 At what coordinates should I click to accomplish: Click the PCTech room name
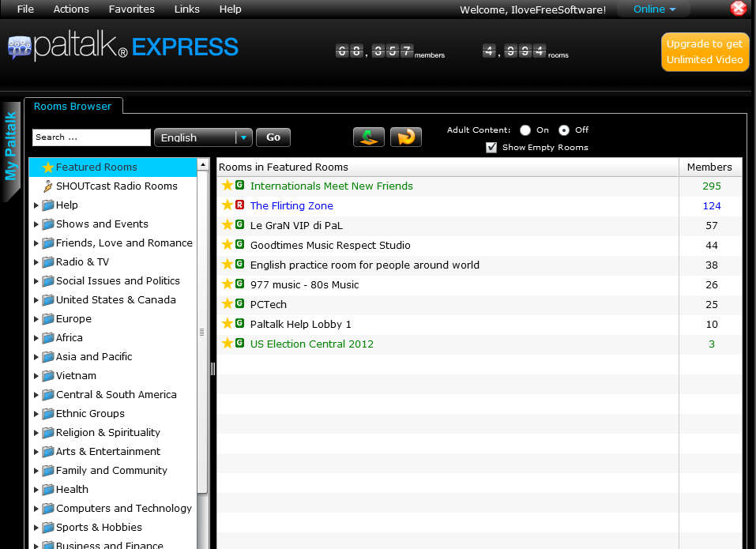pos(268,305)
